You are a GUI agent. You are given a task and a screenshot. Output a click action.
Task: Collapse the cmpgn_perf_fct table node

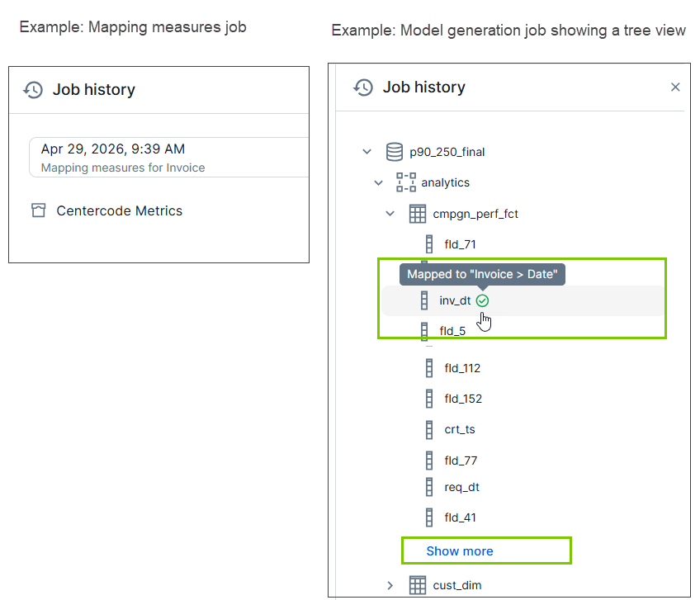(390, 214)
